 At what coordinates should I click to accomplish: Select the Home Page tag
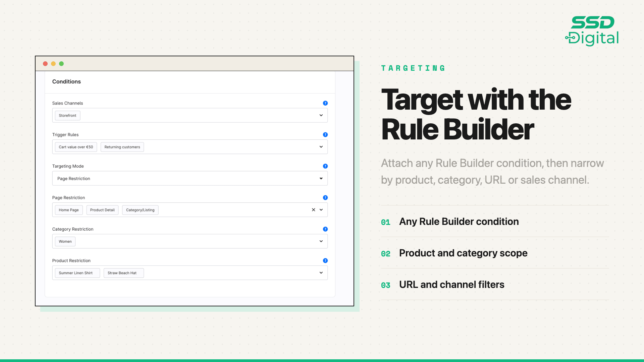[x=69, y=210]
